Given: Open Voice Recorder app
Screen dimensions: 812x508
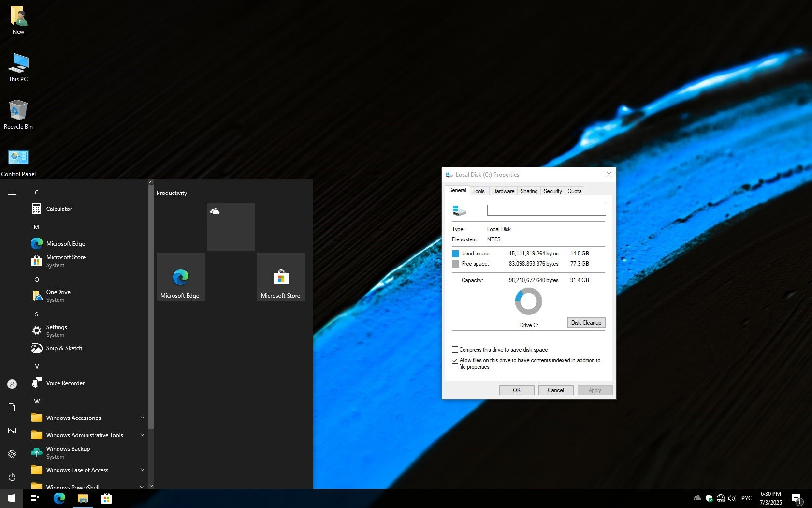Looking at the screenshot, I should [65, 383].
